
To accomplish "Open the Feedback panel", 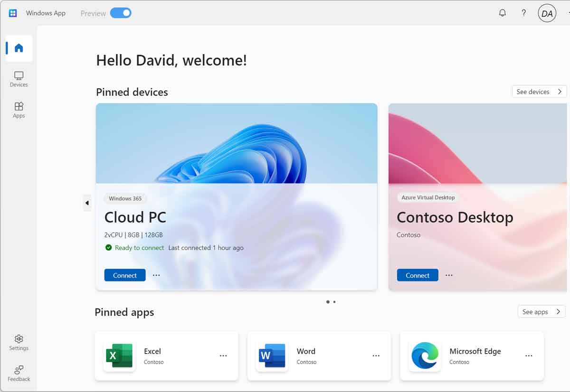I will 19,374.
